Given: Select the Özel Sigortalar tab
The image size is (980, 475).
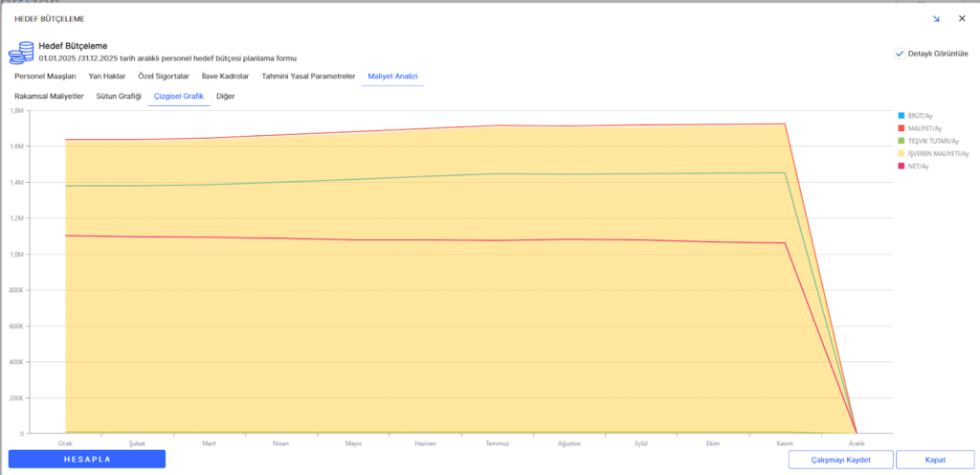Looking at the screenshot, I should pyautogui.click(x=164, y=76).
